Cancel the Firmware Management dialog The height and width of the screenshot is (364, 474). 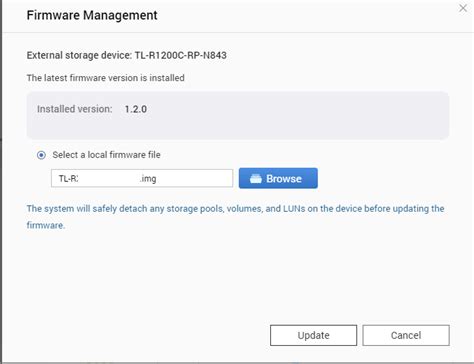(x=406, y=335)
